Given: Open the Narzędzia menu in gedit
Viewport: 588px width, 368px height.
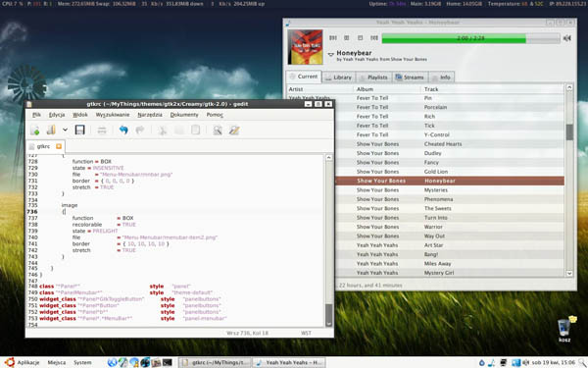Looking at the screenshot, I should pyautogui.click(x=150, y=115).
